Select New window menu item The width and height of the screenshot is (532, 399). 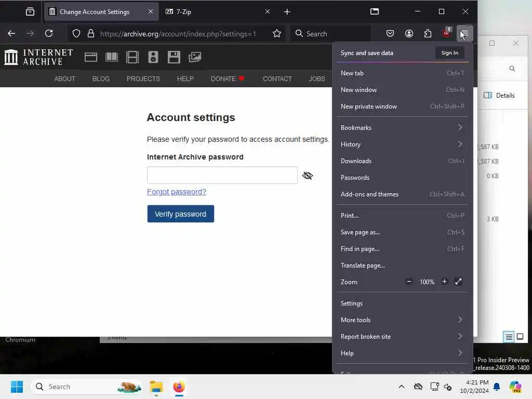(403, 89)
